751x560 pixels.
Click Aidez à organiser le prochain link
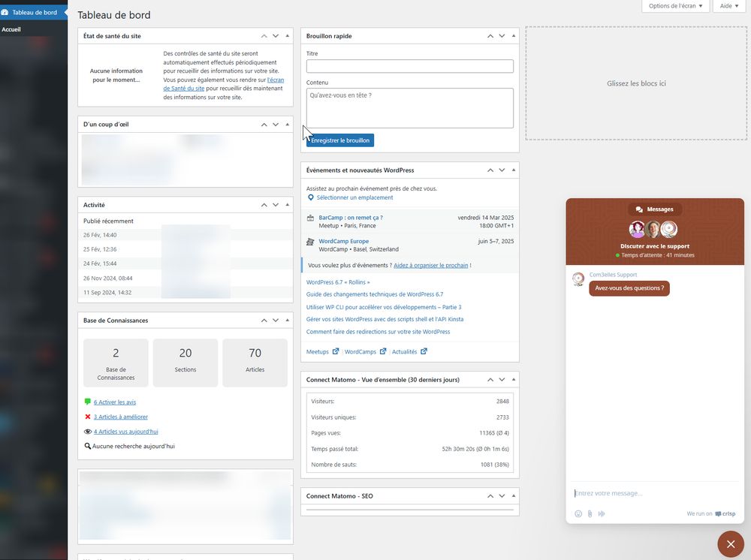[430, 265]
